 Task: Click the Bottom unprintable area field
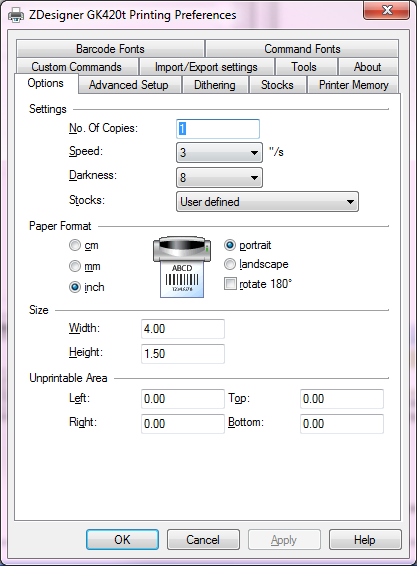tap(342, 424)
